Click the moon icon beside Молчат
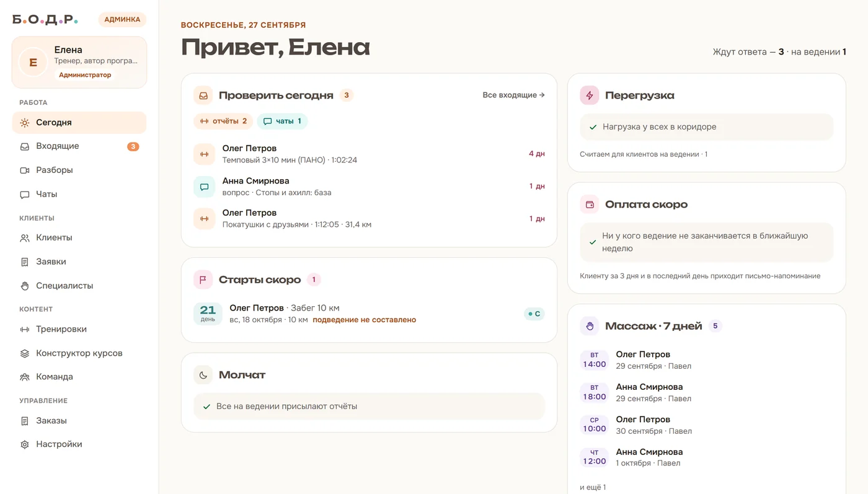The image size is (868, 494). point(203,375)
